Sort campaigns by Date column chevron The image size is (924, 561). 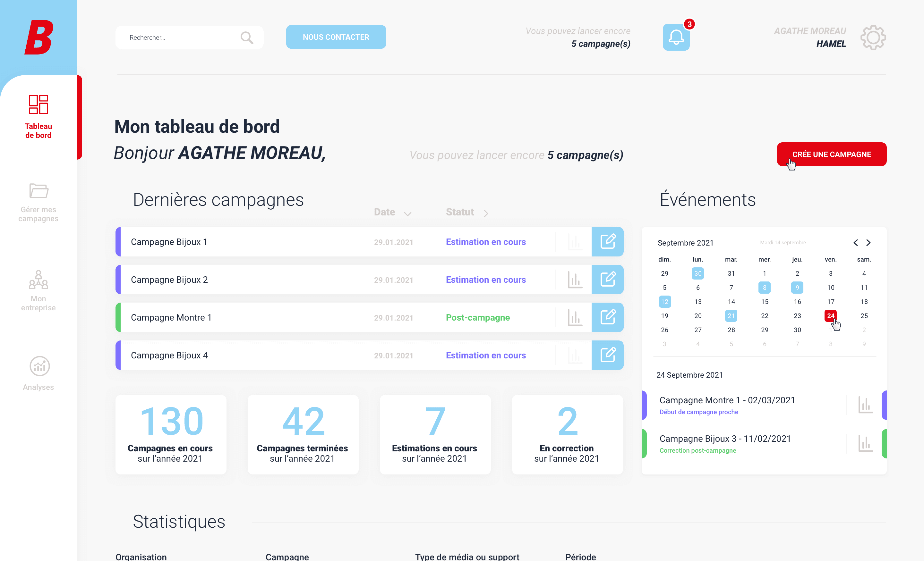coord(408,214)
